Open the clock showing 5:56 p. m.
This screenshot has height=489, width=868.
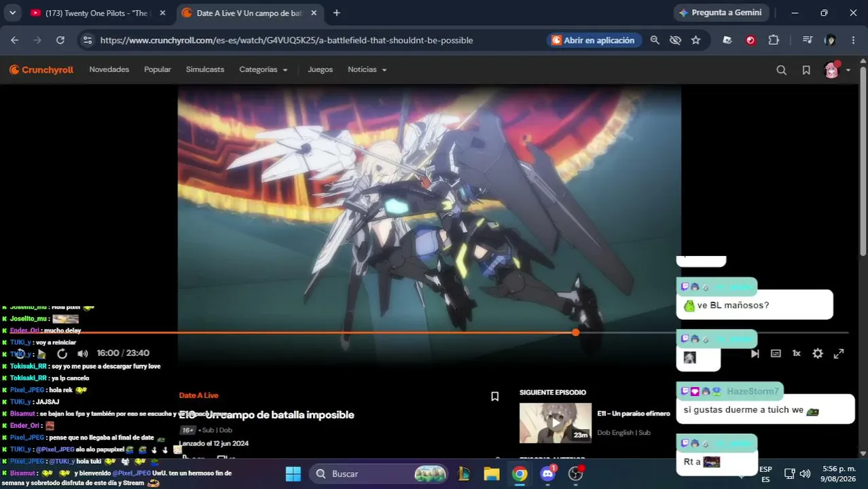[838, 473]
